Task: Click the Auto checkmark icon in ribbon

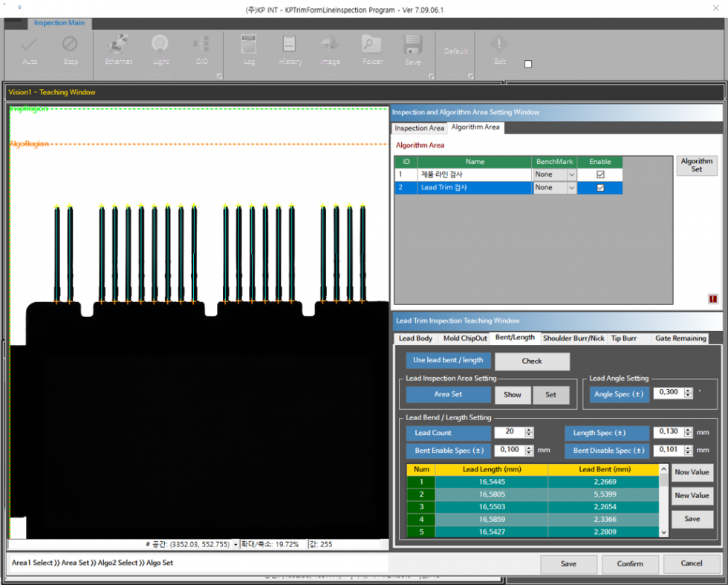Action: (29, 45)
